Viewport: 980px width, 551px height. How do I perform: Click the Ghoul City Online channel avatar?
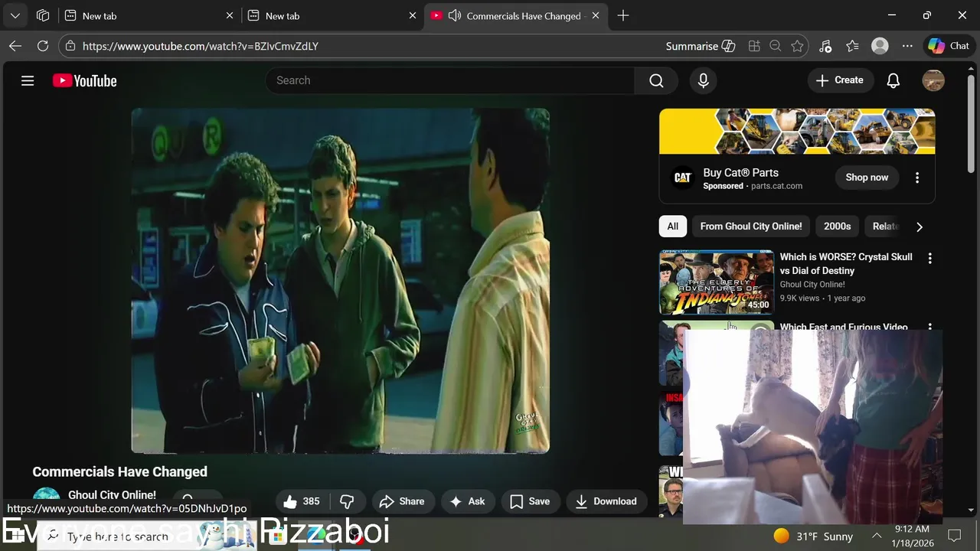[46, 500]
